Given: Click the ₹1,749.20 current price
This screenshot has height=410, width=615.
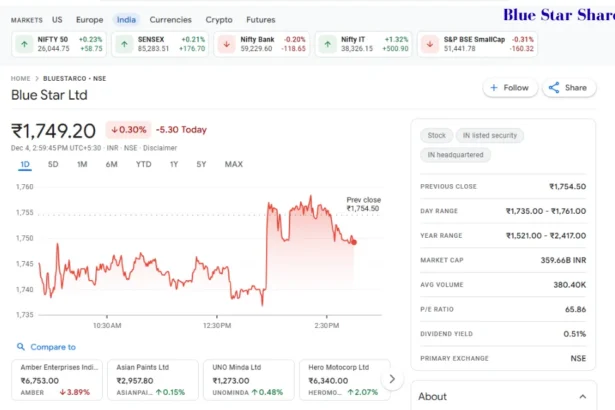Looking at the screenshot, I should pyautogui.click(x=53, y=131).
